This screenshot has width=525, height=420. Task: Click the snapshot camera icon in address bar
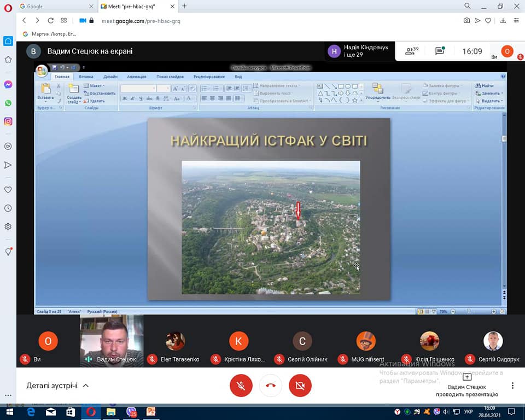click(466, 21)
